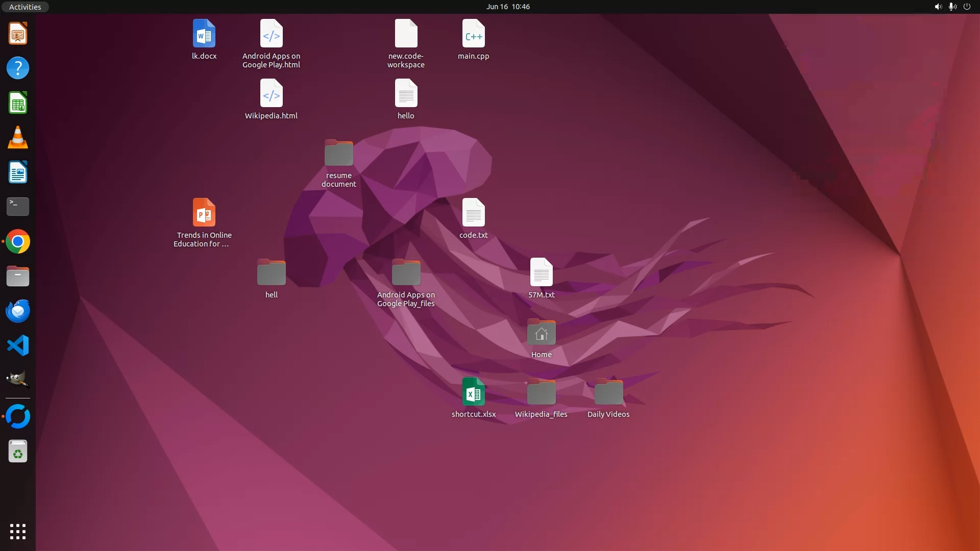Open LibreOffice Calc from the dock
The width and height of the screenshot is (980, 551).
pos(18,103)
